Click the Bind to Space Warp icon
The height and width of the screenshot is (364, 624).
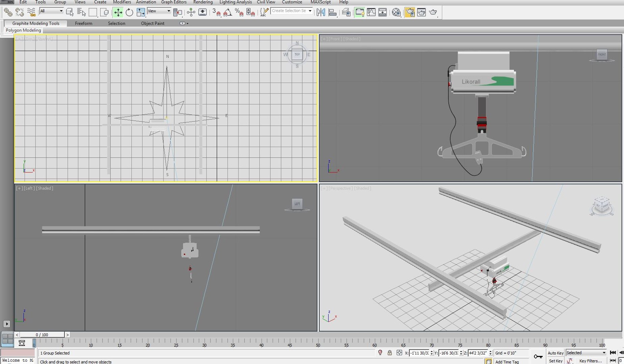click(x=31, y=12)
